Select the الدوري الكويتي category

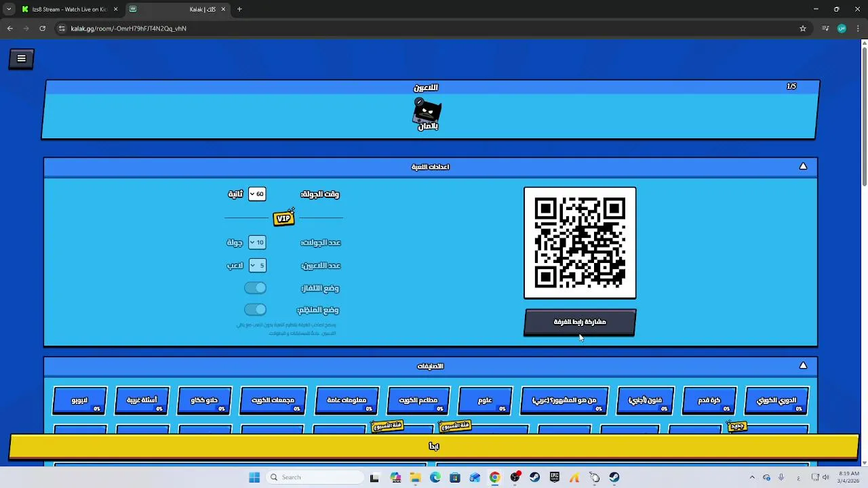[776, 401]
